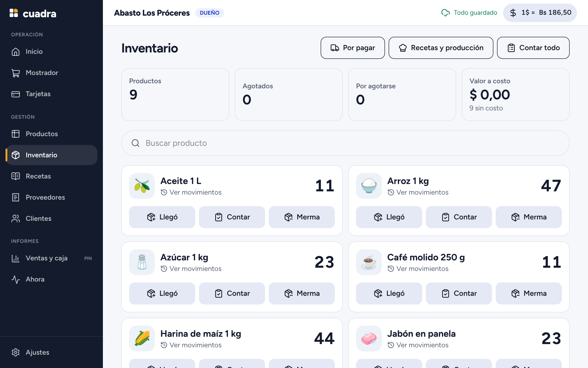Open the Tarjetas section
Viewport: 588px width, 368px height.
[x=51, y=94]
